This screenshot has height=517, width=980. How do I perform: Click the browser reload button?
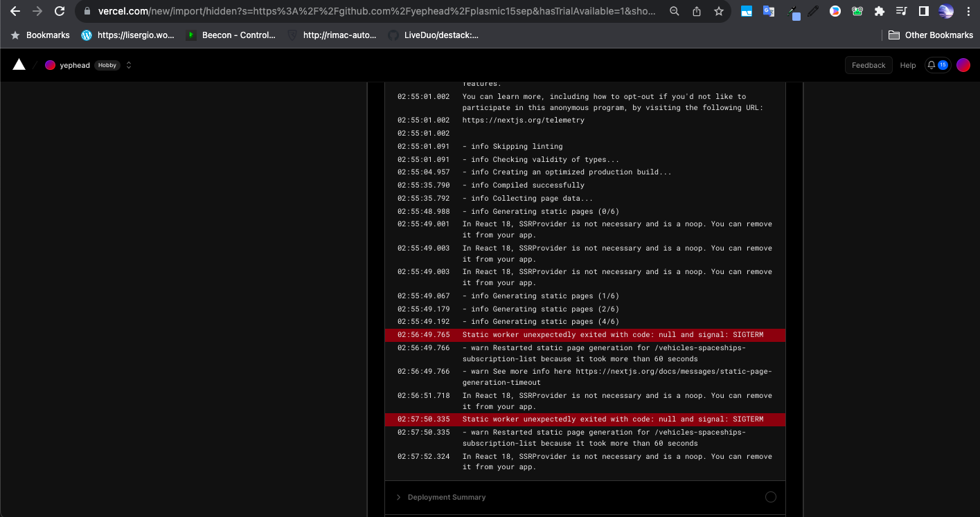tap(60, 11)
